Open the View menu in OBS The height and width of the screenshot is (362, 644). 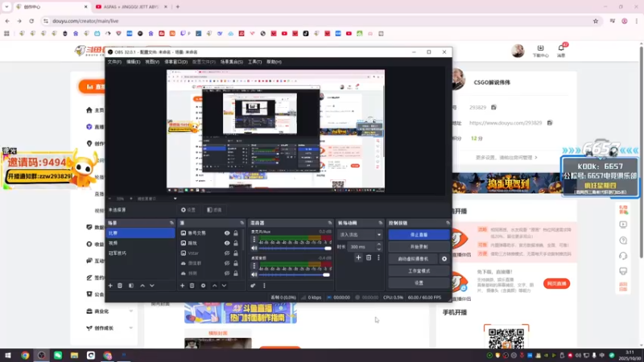152,62
